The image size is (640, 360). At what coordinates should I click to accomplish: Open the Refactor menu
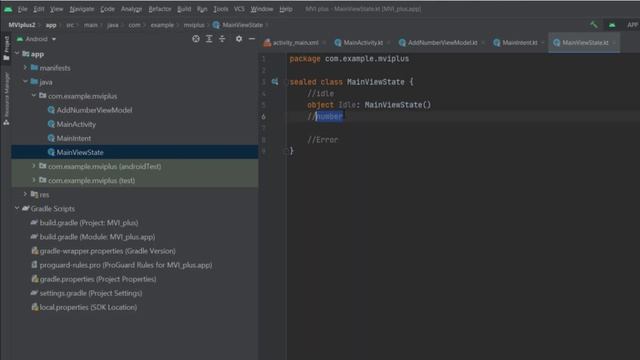pyautogui.click(x=160, y=9)
